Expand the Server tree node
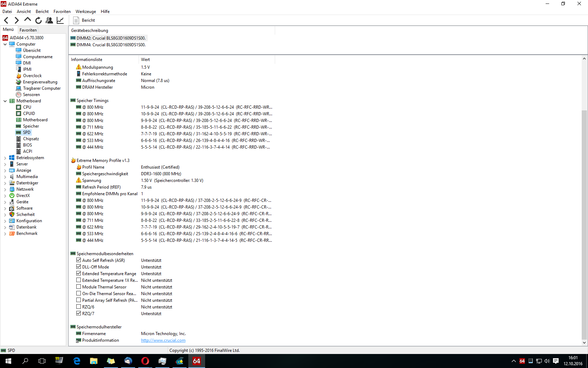The image size is (588, 368). [x=5, y=164]
